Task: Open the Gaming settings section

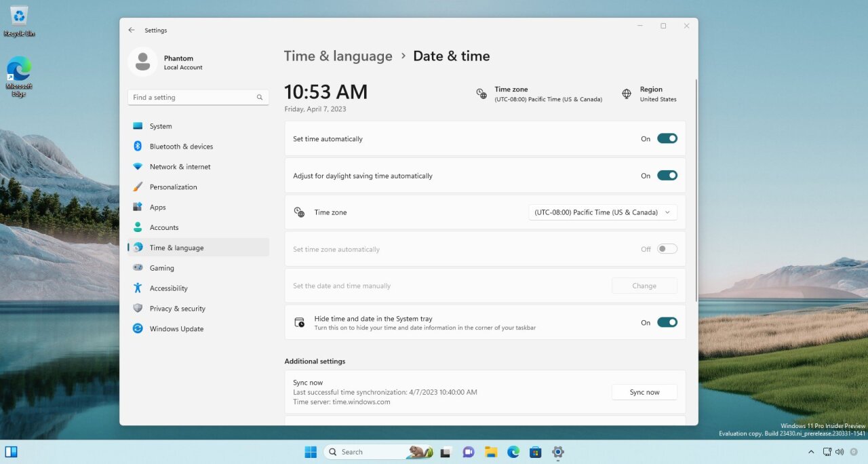Action: click(162, 268)
